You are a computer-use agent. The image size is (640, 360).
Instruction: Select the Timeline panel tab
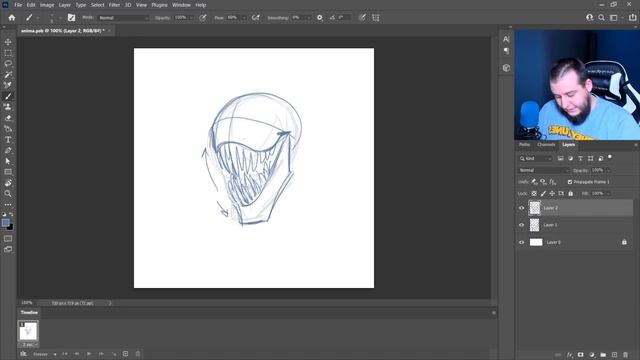tap(29, 312)
